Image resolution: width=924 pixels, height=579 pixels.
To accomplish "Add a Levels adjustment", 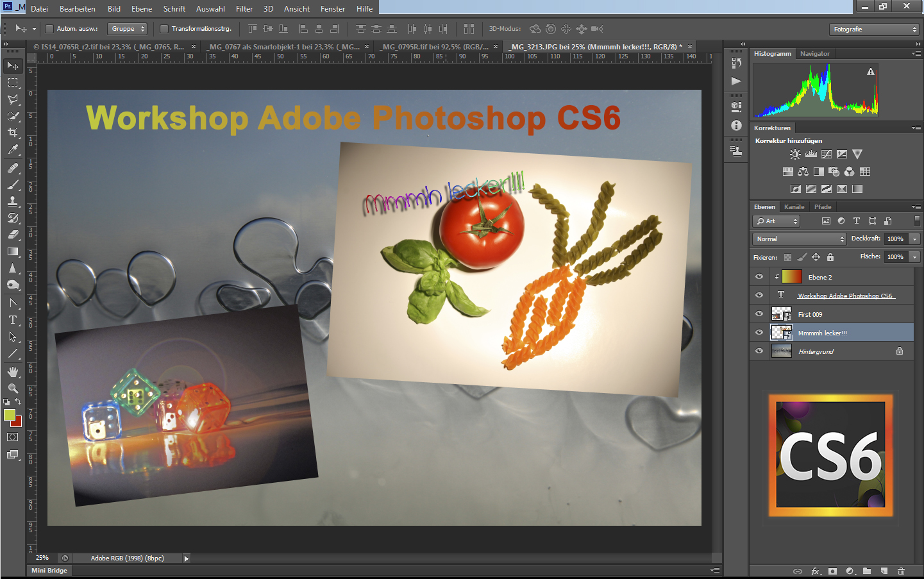I will pyautogui.click(x=811, y=154).
